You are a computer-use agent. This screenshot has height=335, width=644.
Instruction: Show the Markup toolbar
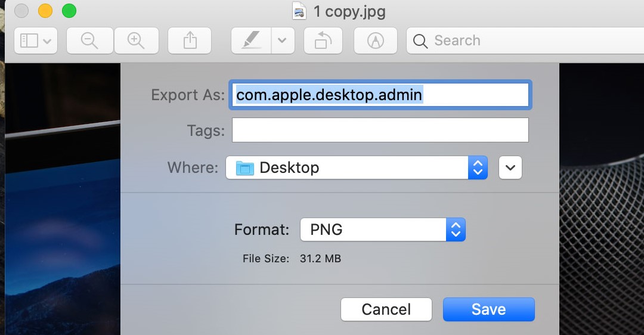(x=376, y=41)
